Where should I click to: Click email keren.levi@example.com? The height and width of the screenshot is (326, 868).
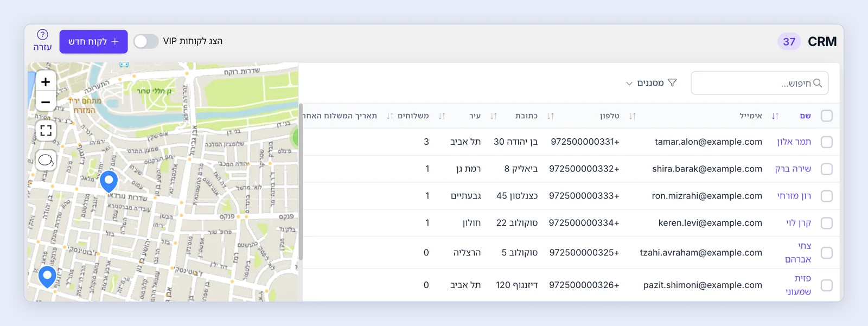tap(710, 223)
